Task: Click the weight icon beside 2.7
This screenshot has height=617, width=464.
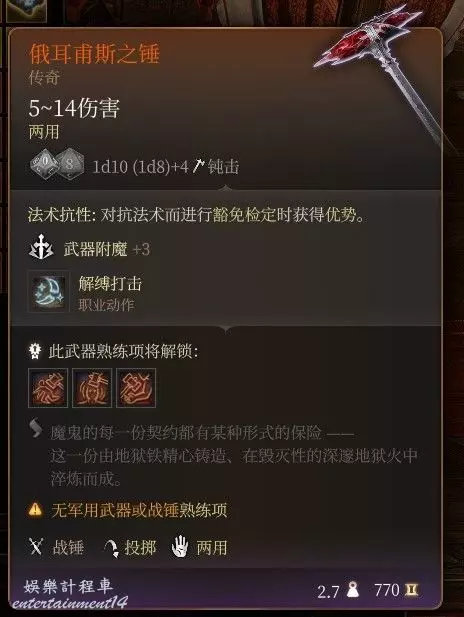Action: tap(353, 589)
